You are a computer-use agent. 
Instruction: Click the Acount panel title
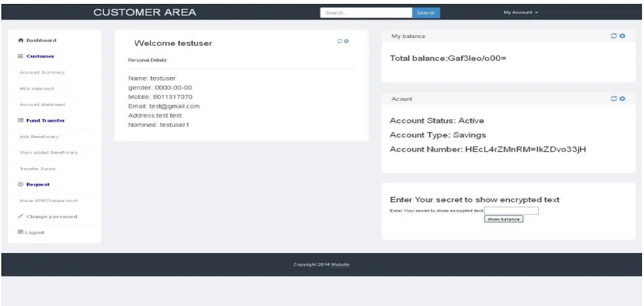click(401, 99)
